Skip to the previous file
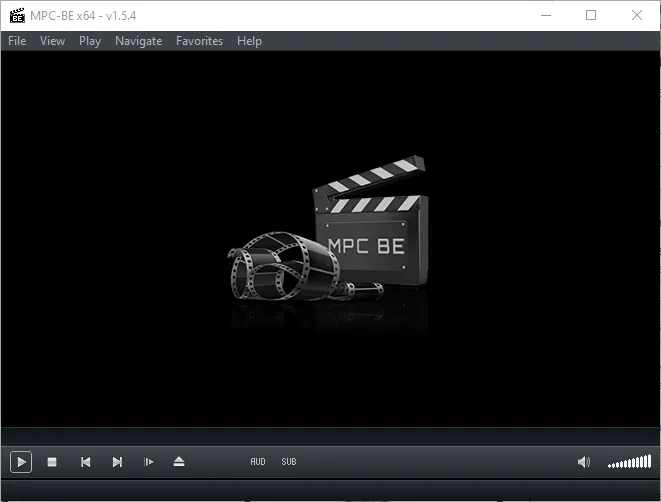The height and width of the screenshot is (502, 661). point(85,462)
